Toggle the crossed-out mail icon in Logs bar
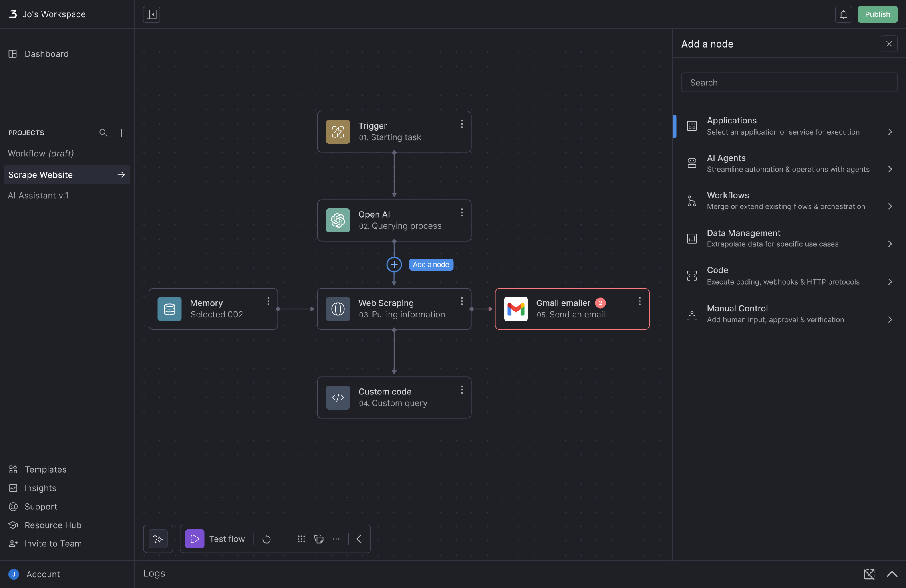 tap(869, 574)
